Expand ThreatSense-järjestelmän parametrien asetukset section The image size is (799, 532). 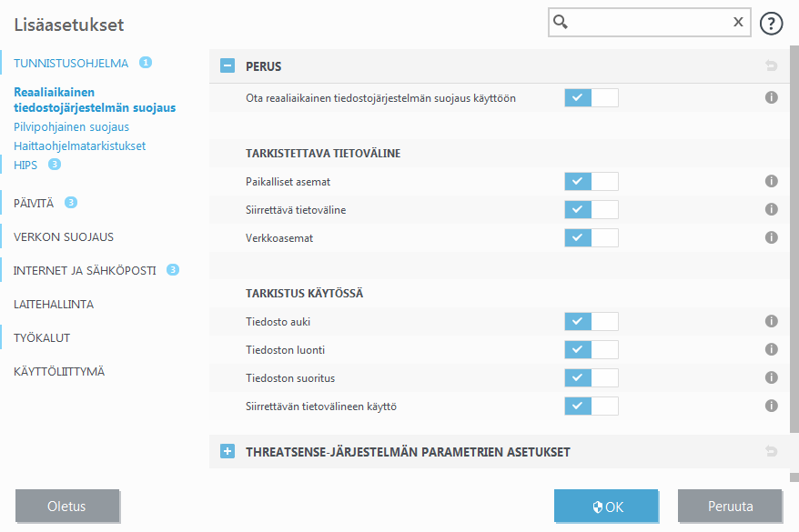tap(228, 451)
